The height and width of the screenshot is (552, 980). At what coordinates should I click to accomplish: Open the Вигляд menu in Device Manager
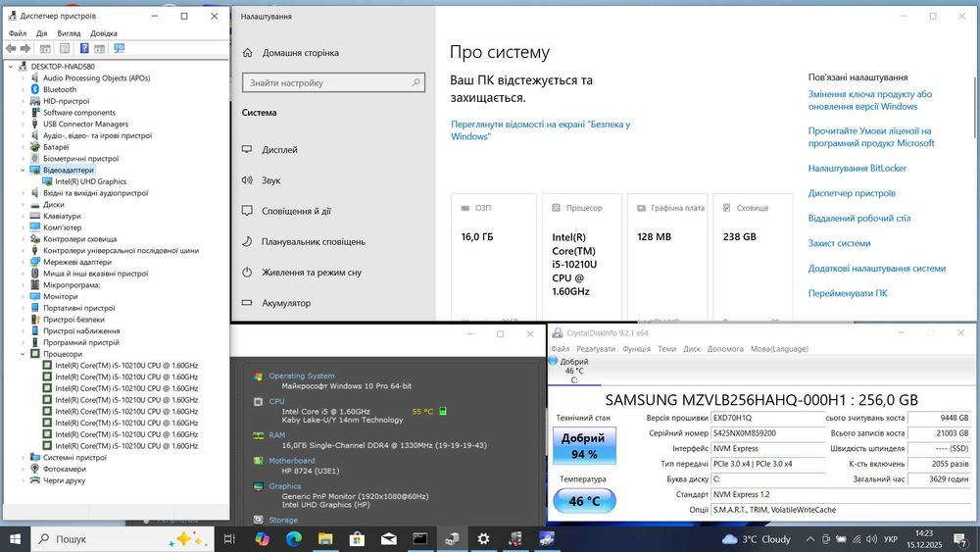69,33
